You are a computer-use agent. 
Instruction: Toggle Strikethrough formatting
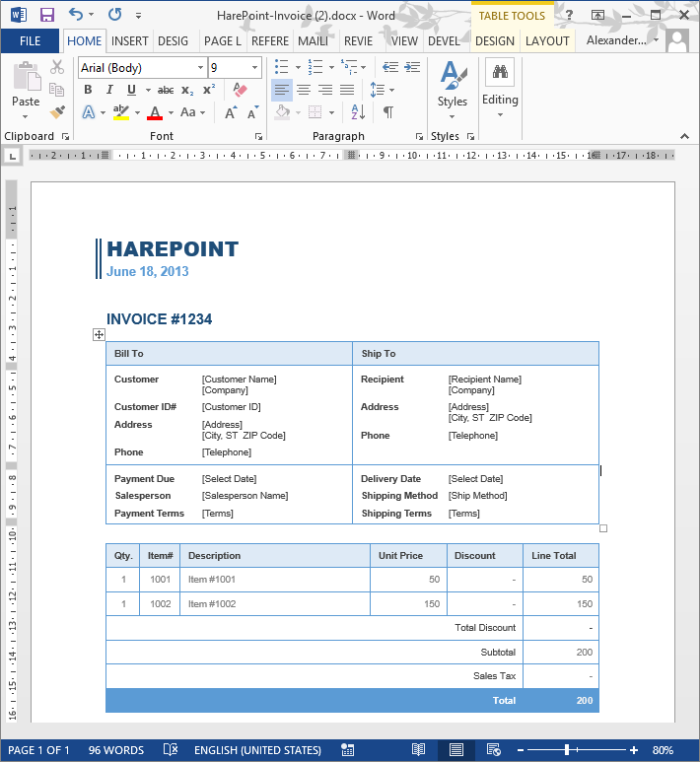tap(166, 90)
